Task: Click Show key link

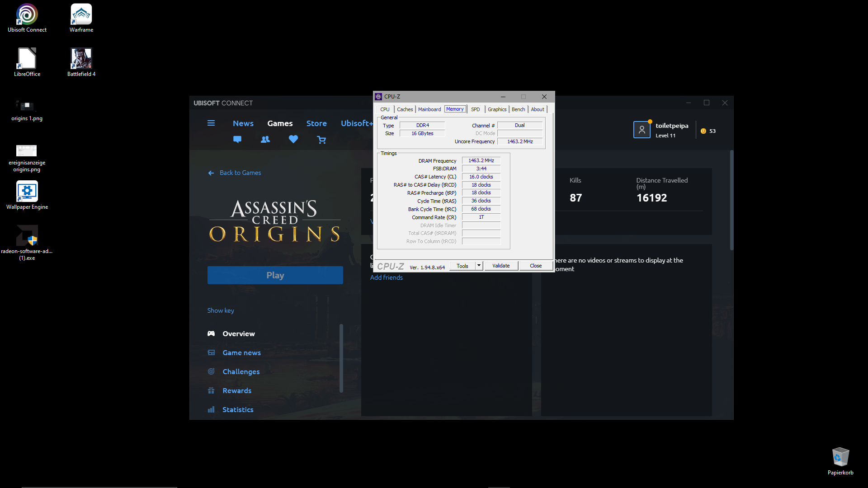Action: coord(221,310)
